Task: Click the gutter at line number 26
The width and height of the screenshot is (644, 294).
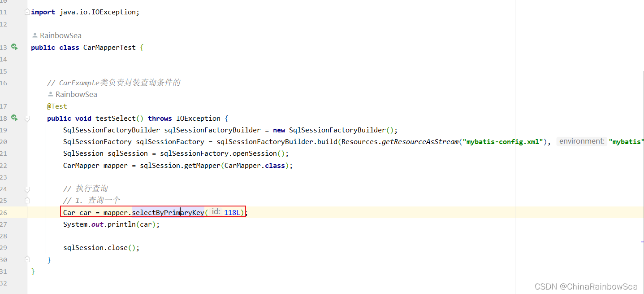Action: pyautogui.click(x=4, y=212)
